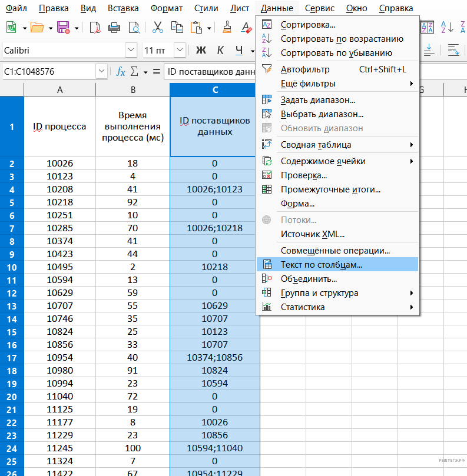The height and width of the screenshot is (476, 467).
Task: Click the Wrap text icon
Action: pyautogui.click(x=453, y=50)
